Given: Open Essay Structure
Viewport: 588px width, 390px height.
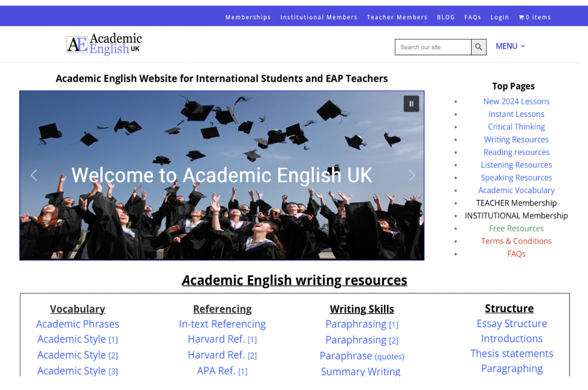Looking at the screenshot, I should click(x=512, y=323).
